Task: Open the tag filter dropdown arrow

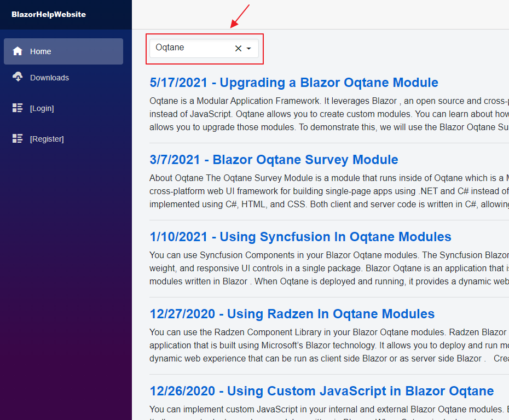Action: click(250, 48)
